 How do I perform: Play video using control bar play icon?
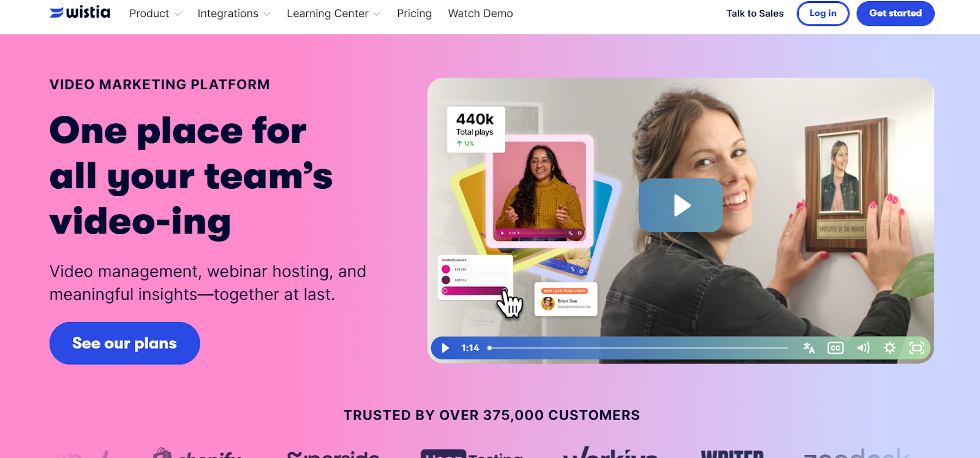coord(445,348)
